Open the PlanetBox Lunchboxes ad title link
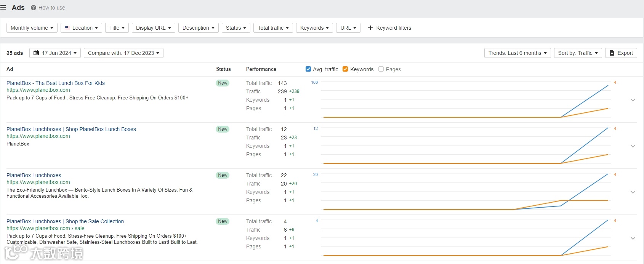Screen dimensions: 644x264 (x=34, y=175)
